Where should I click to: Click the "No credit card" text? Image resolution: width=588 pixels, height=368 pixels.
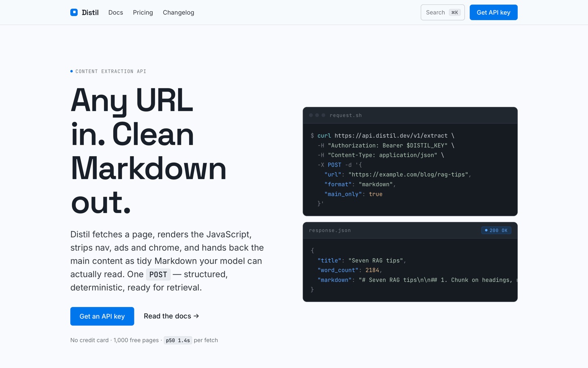(89, 340)
